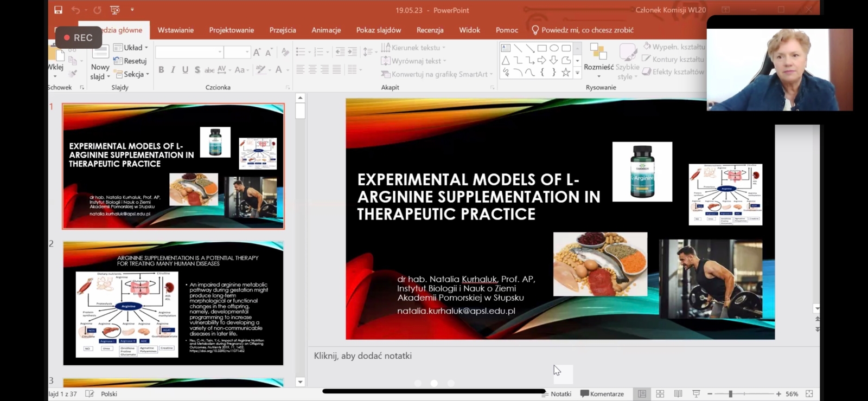Switch to the Animacje tab
Screen dimensions: 868x401
pyautogui.click(x=326, y=30)
